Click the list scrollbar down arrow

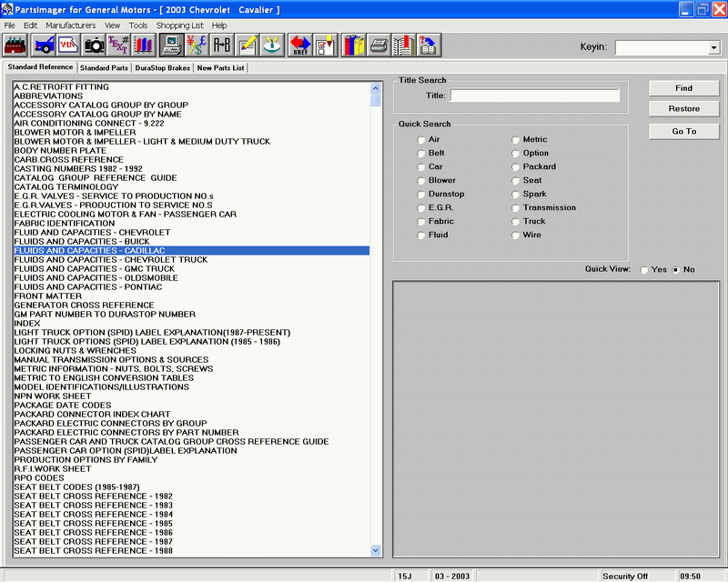coord(376,551)
